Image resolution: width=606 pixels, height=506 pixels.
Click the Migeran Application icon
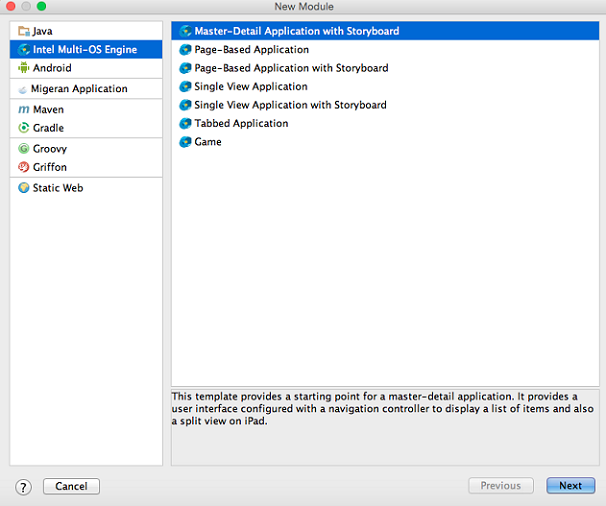pos(22,89)
